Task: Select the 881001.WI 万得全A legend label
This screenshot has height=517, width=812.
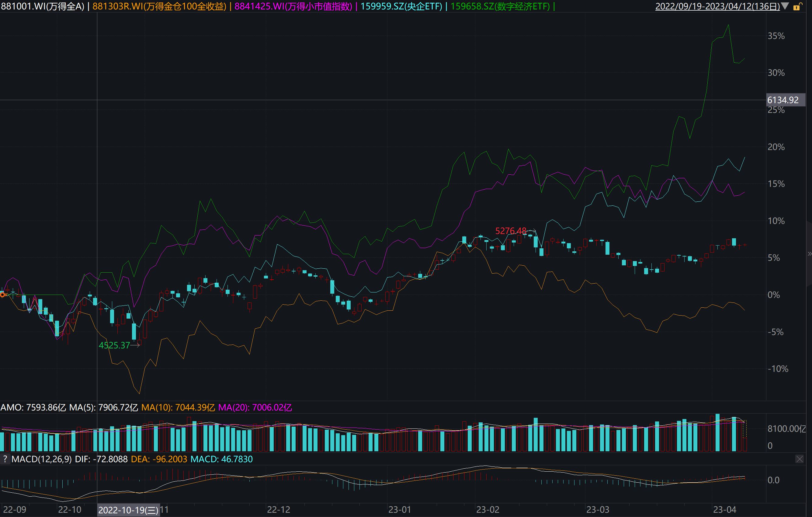Action: tap(43, 6)
